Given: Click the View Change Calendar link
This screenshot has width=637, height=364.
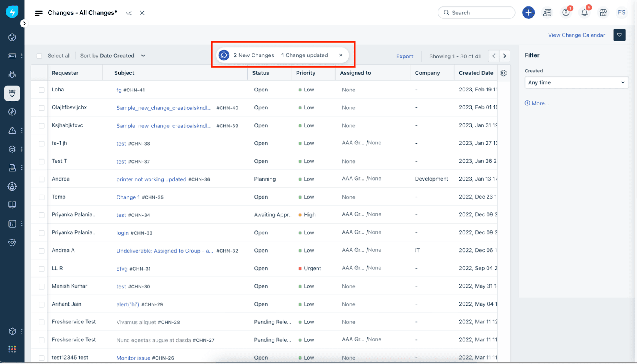Looking at the screenshot, I should tap(576, 35).
